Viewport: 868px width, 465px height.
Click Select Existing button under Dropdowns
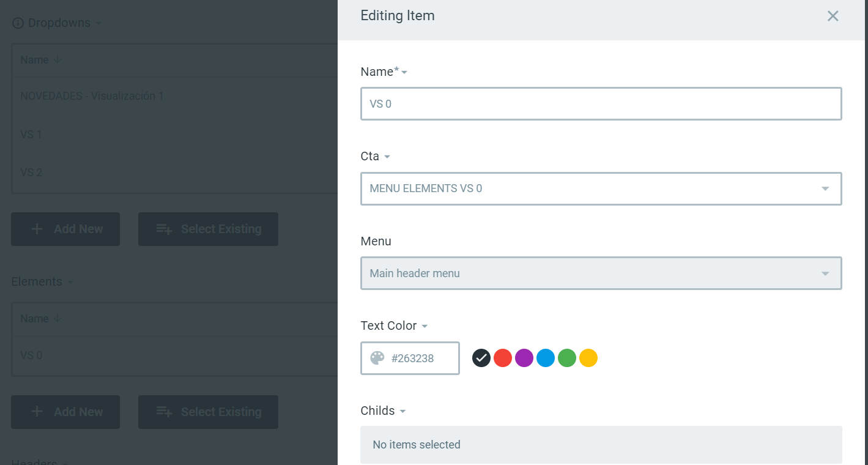(208, 229)
